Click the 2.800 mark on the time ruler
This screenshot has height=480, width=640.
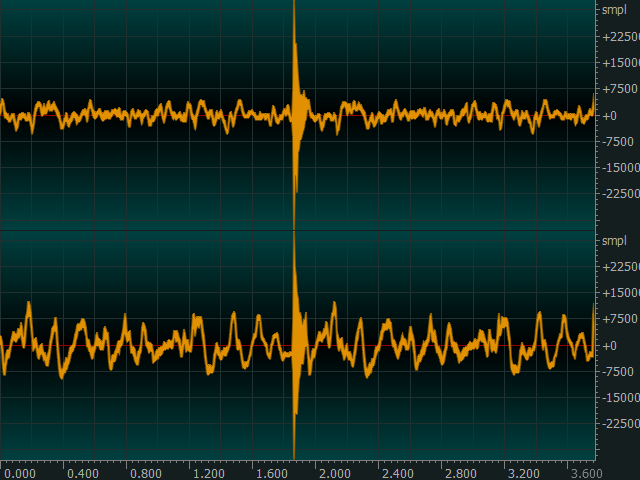click(x=460, y=472)
